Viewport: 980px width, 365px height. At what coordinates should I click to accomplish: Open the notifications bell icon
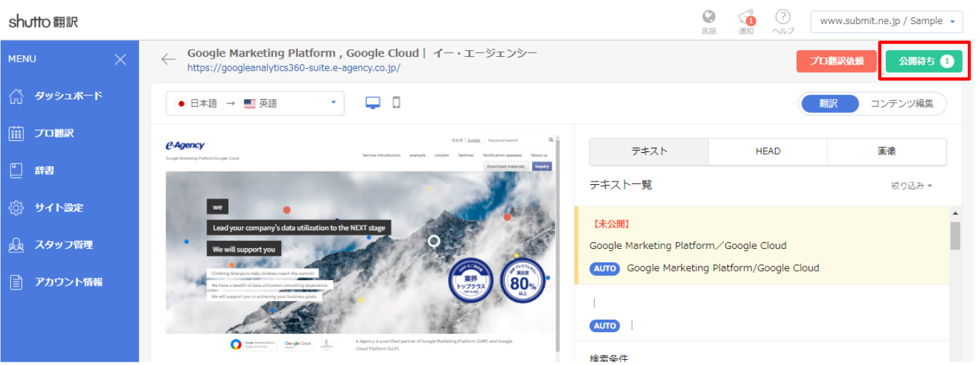[746, 17]
